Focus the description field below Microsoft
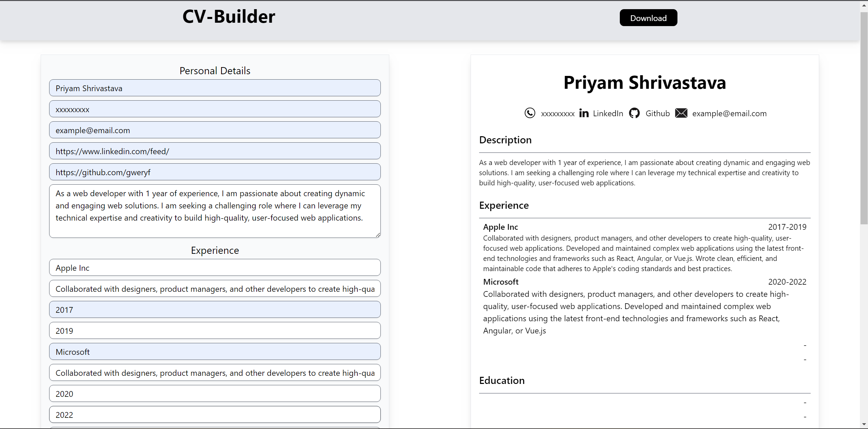 (x=215, y=373)
